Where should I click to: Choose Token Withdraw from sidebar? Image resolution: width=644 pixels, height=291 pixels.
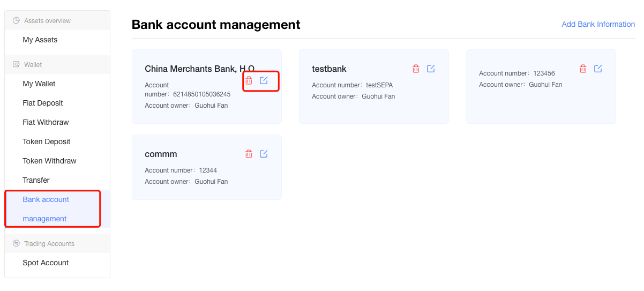[49, 161]
